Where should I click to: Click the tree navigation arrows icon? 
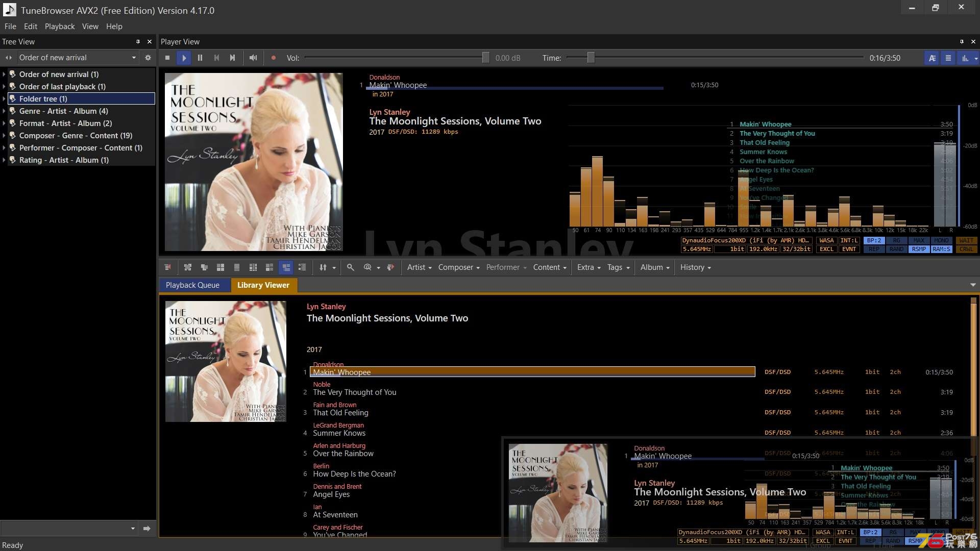click(x=9, y=58)
